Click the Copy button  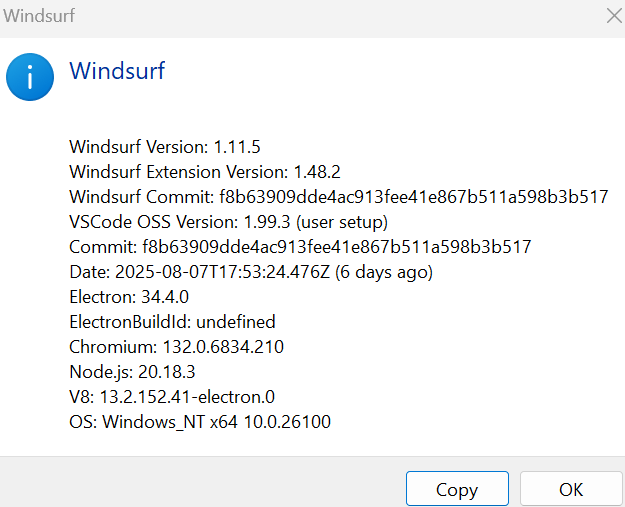click(x=457, y=489)
